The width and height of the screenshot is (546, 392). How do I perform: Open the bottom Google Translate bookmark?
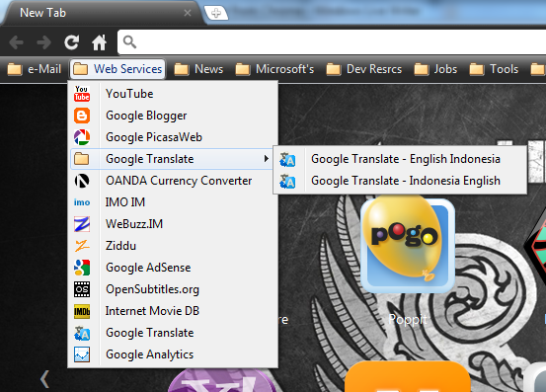[173, 333]
